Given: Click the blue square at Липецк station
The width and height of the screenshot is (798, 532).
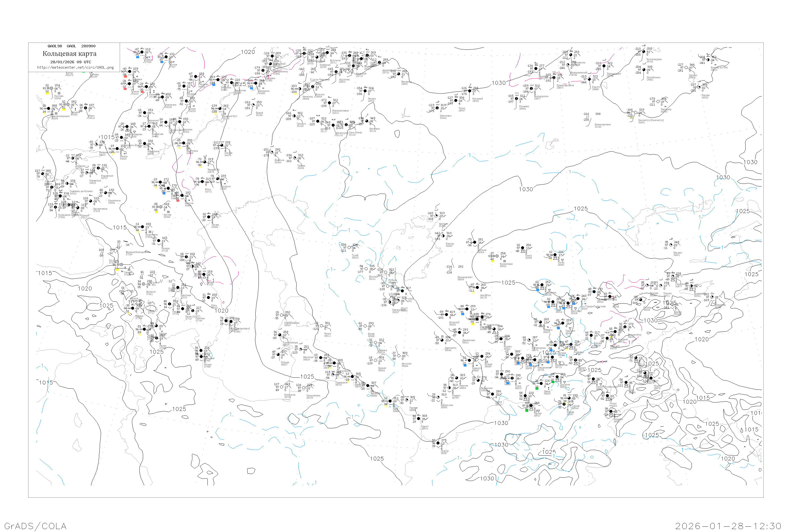Looking at the screenshot, I should (x=138, y=57).
